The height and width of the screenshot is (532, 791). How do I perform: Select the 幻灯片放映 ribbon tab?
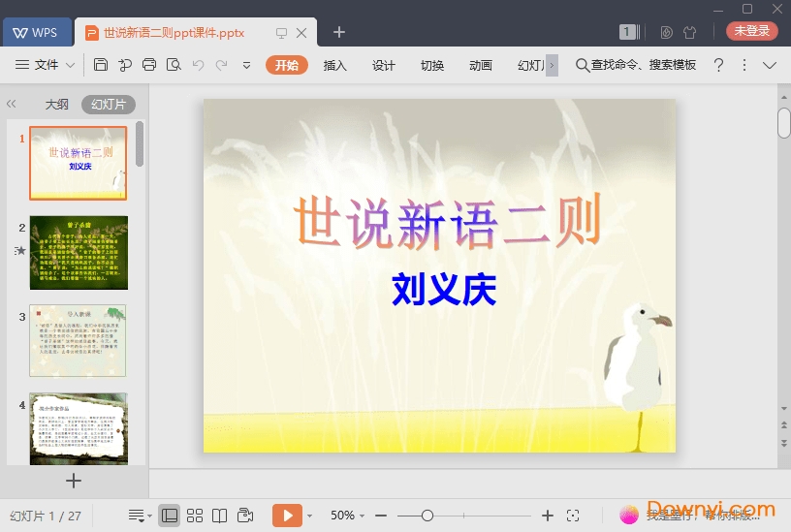531,65
